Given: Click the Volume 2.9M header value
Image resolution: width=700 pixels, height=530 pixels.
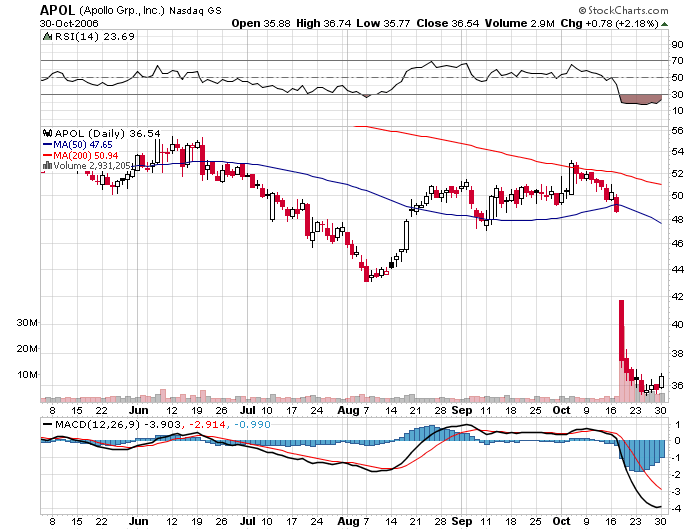Looking at the screenshot, I should pos(520,23).
